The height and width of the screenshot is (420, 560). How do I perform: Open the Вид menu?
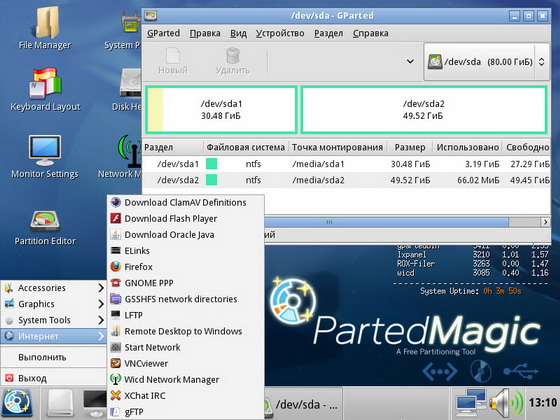(238, 33)
